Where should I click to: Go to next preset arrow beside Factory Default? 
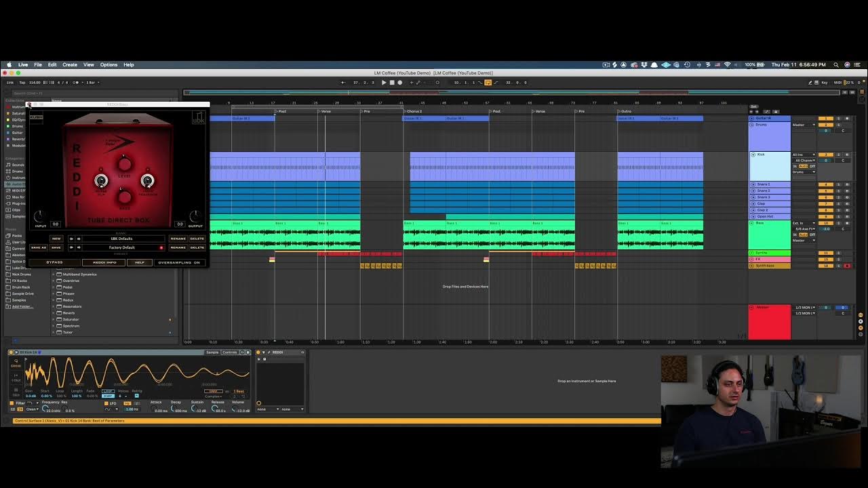78,247
